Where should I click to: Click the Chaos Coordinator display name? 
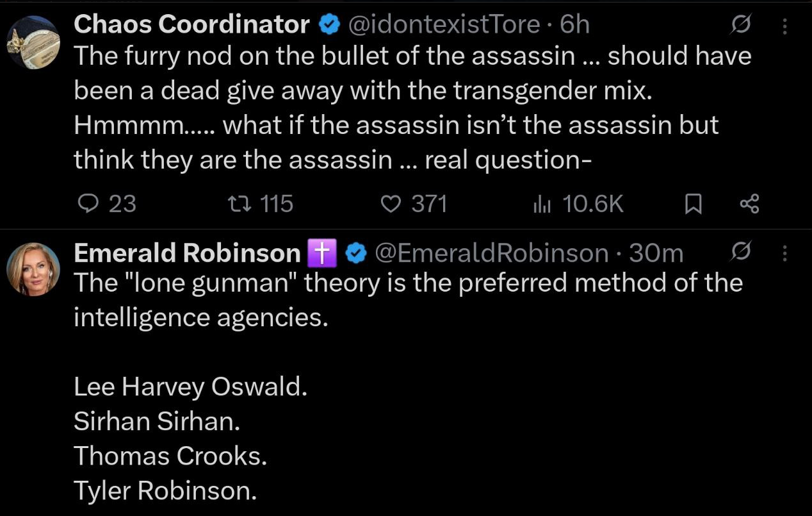192,25
